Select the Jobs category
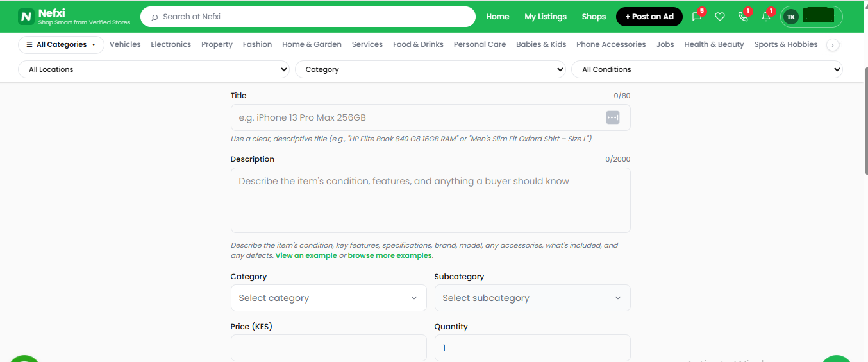The height and width of the screenshot is (362, 868). click(x=665, y=44)
